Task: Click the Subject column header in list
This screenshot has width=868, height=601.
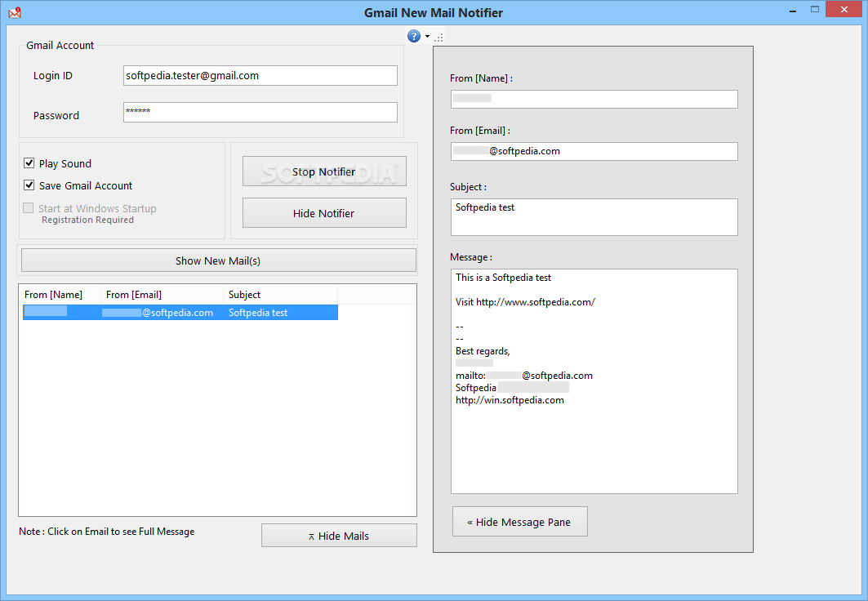Action: click(280, 295)
